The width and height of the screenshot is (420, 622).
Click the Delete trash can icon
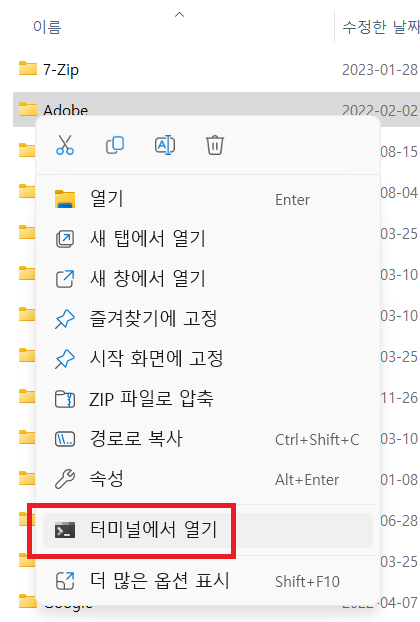[x=215, y=145]
